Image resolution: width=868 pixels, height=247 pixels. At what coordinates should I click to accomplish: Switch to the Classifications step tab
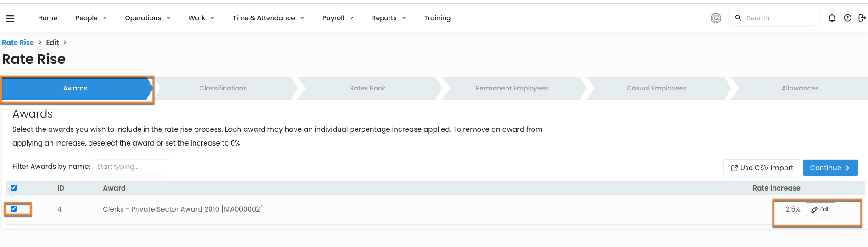click(223, 88)
